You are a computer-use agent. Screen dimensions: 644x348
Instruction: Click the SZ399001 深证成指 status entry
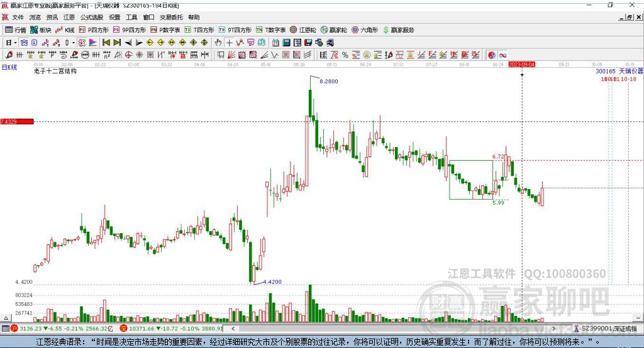tap(605, 329)
